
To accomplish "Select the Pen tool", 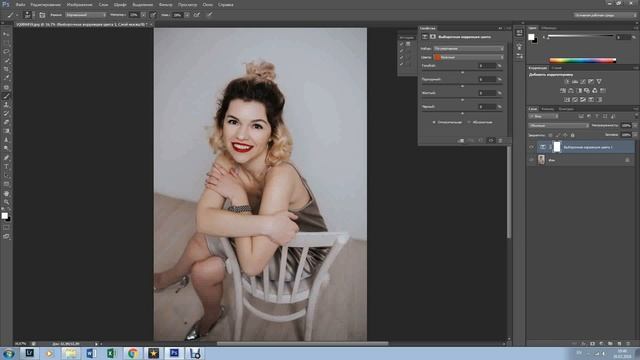I will (x=6, y=158).
